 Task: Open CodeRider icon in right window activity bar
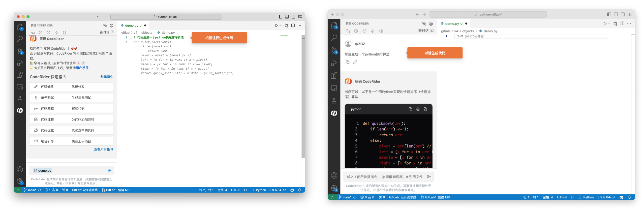click(x=334, y=113)
